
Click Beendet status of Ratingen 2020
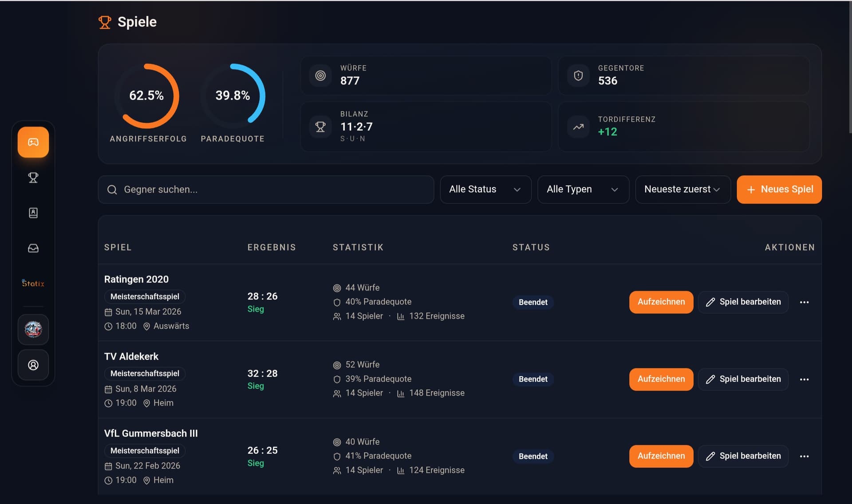click(x=533, y=302)
